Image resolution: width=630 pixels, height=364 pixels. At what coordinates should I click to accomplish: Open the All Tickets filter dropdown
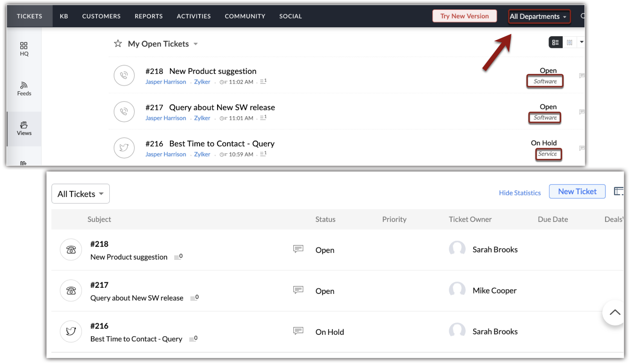point(81,194)
